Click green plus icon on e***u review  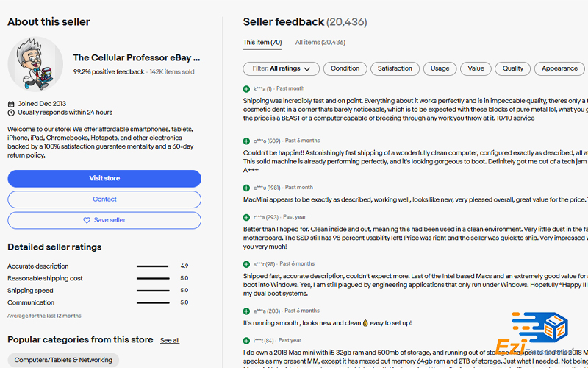click(246, 188)
